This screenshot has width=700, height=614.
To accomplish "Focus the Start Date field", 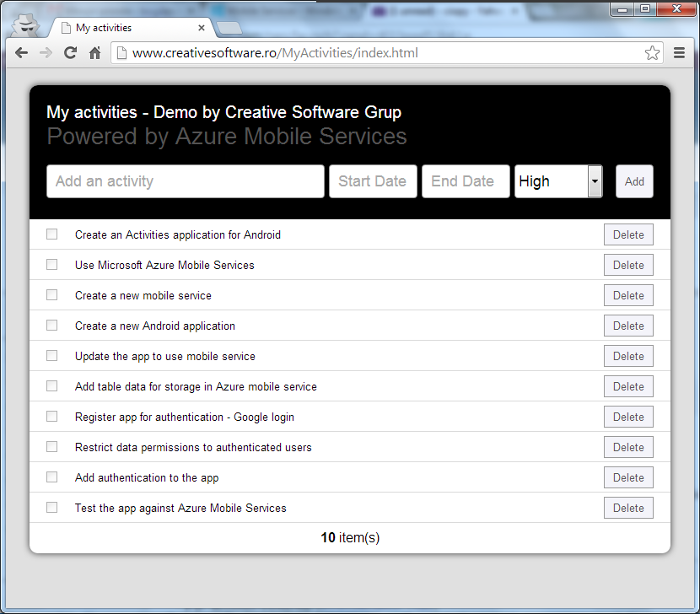I will pos(373,181).
